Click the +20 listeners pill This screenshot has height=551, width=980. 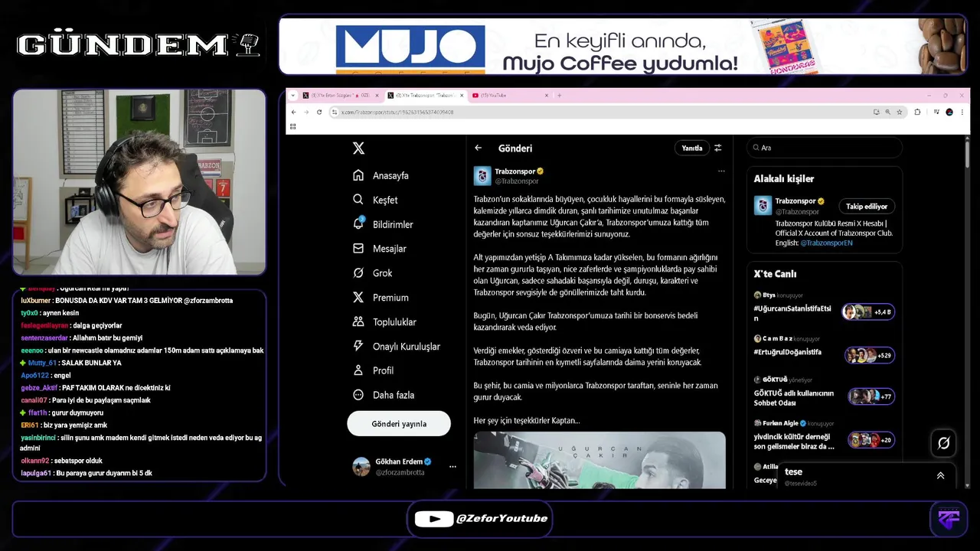(x=871, y=440)
